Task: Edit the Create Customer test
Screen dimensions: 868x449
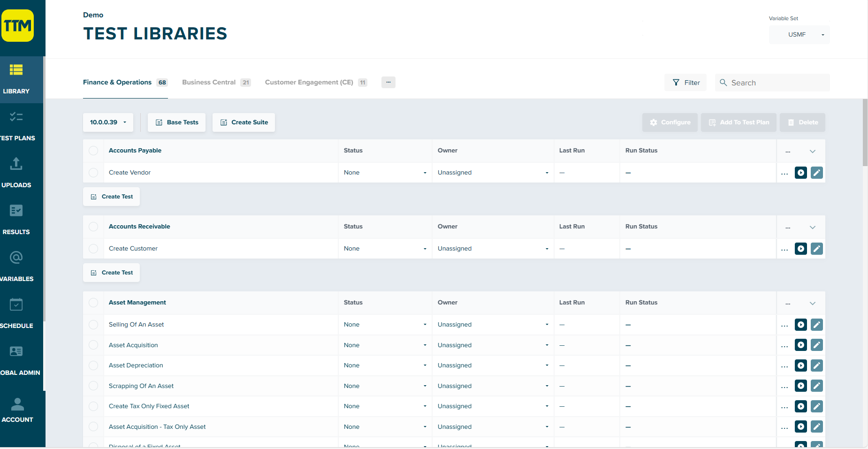Action: pos(816,248)
